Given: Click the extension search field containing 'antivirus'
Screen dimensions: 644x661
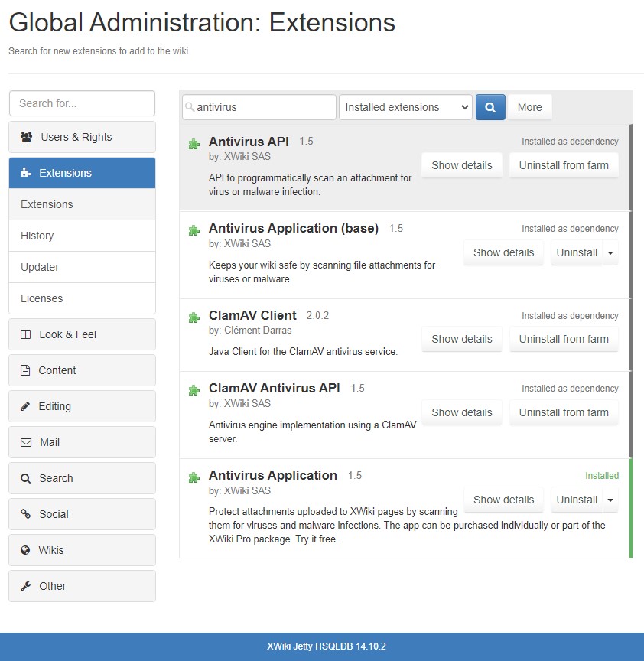Looking at the screenshot, I should (x=259, y=107).
